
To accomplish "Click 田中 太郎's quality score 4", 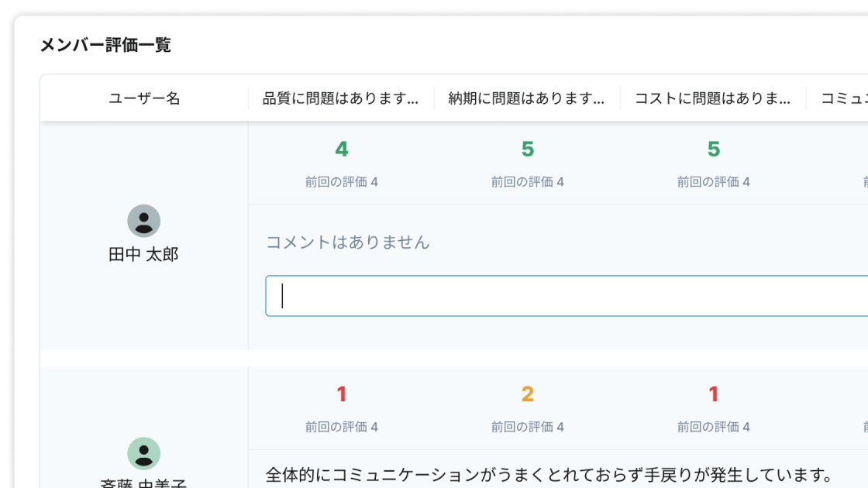I will point(342,149).
